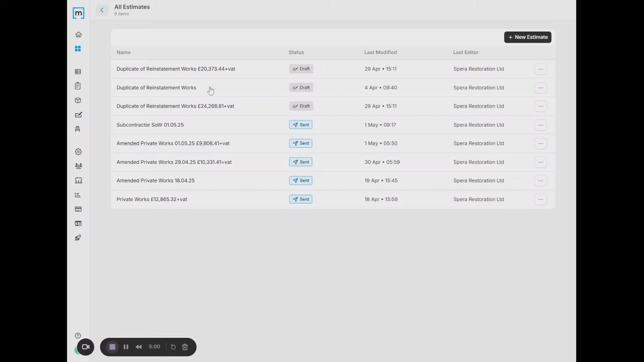Click the video camera recorder button
Viewport: 644px width, 362px height.
[x=86, y=347]
